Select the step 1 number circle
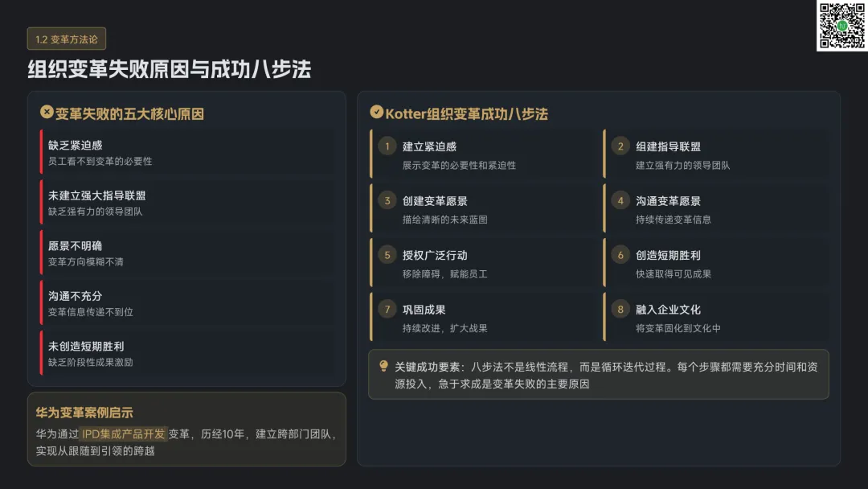 point(387,146)
